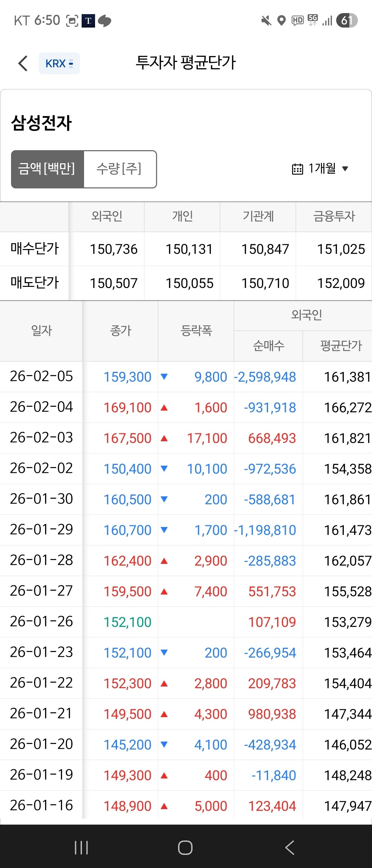Tap the 삼성전자 stock title
Image resolution: width=372 pixels, height=868 pixels.
point(41,123)
